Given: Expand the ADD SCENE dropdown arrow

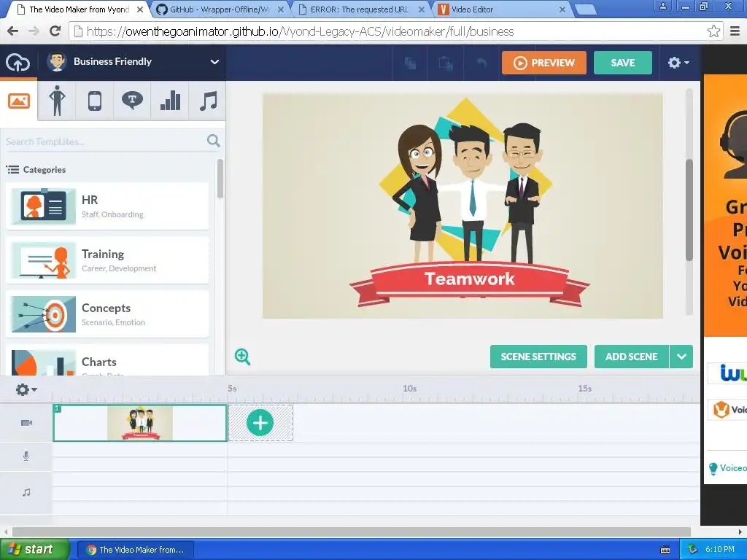Looking at the screenshot, I should click(681, 357).
